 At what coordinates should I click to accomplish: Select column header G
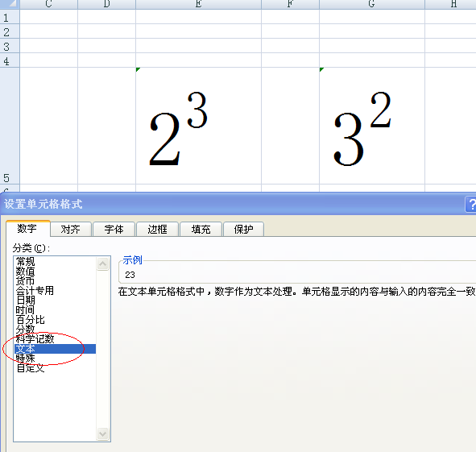pos(372,4)
